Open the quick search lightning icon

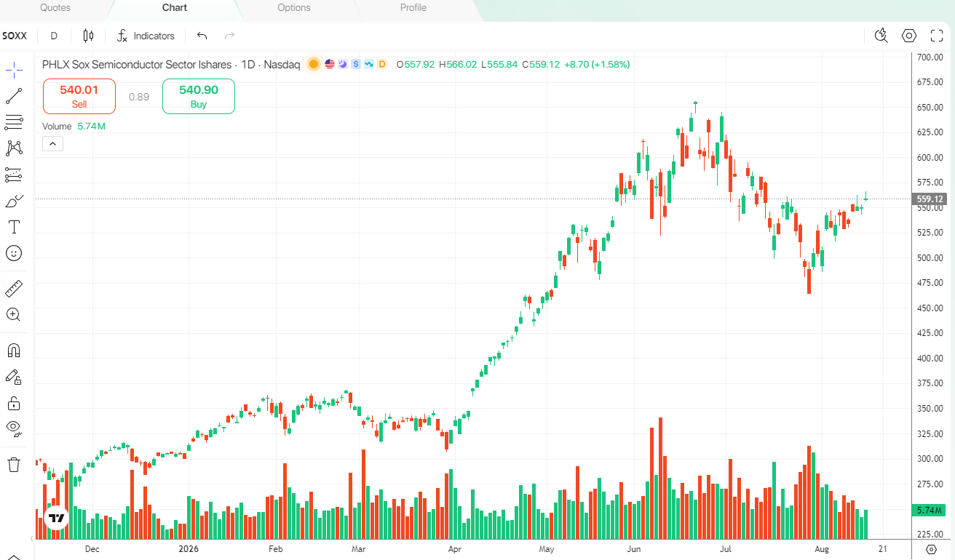(x=881, y=36)
